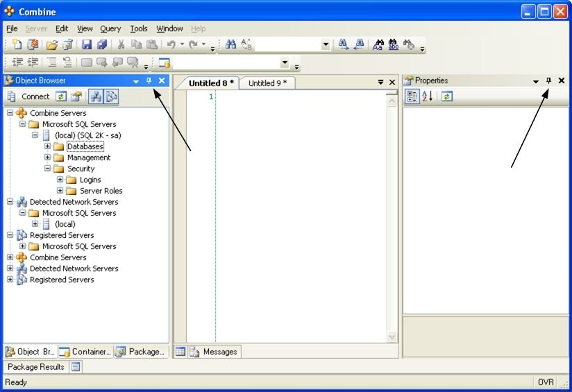Toggle auto-hide pin on Object Browser
The image size is (572, 392).
149,81
